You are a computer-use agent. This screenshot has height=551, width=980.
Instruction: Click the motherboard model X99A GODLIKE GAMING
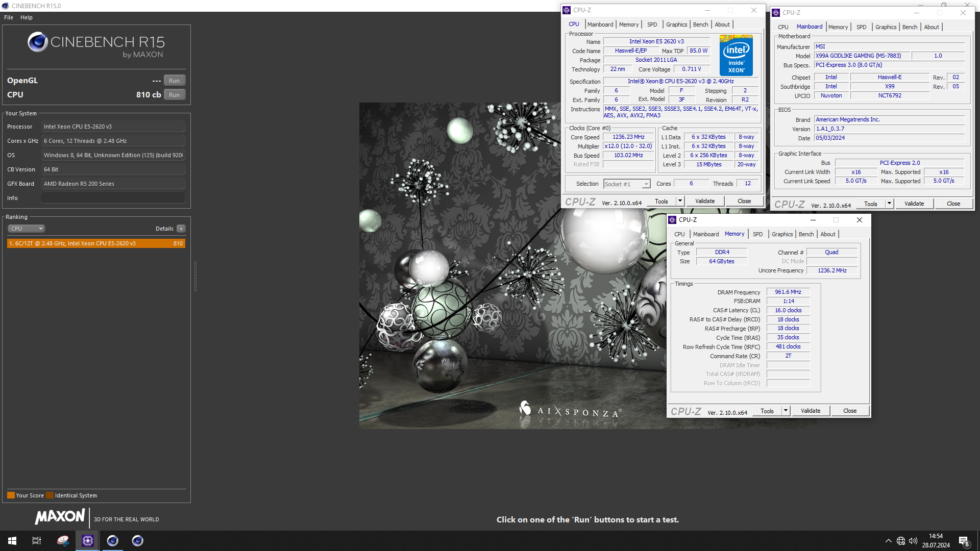point(862,56)
